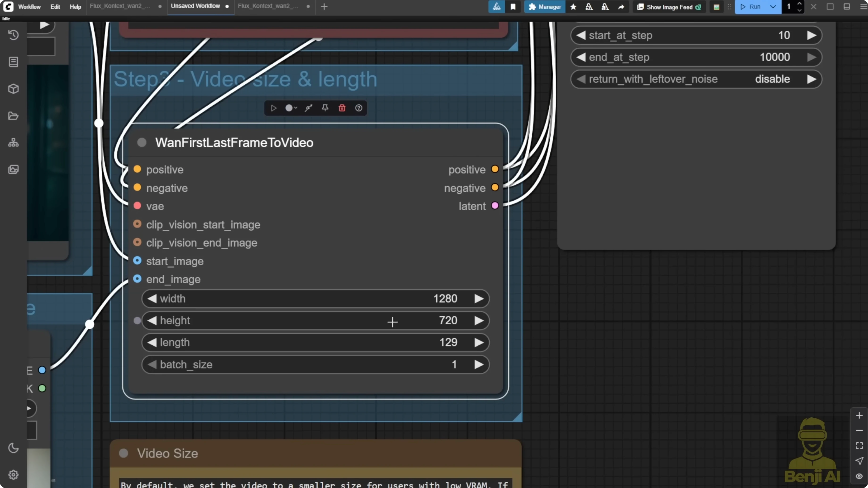Bookmark the current workflow
The width and height of the screenshot is (868, 488).
pos(513,7)
